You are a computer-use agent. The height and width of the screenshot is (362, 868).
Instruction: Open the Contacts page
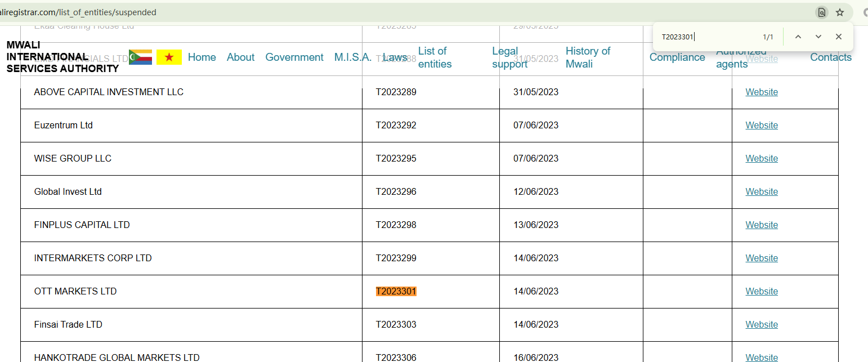(830, 57)
